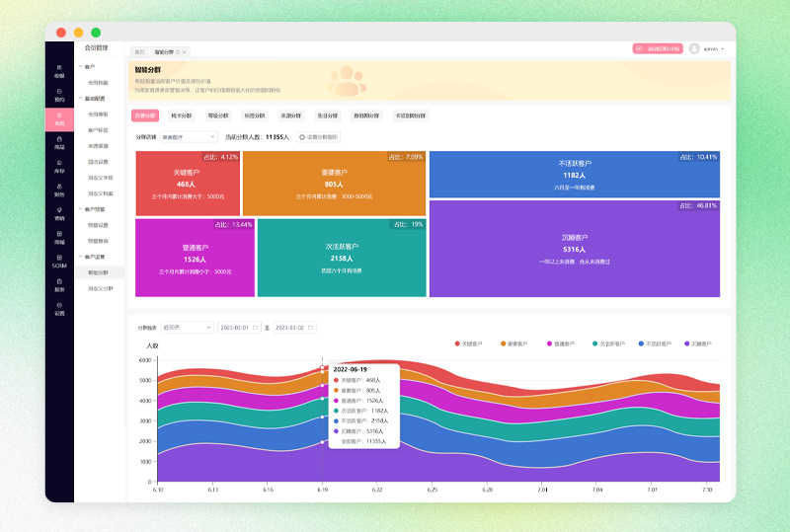Open the 预约 appointment sidebar icon
Viewport: 790px width, 532px height.
coord(59,94)
